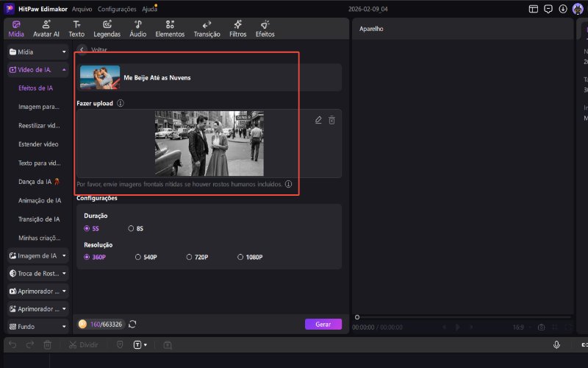Open the Configurações menu
The height and width of the screenshot is (368, 588).
point(117,9)
